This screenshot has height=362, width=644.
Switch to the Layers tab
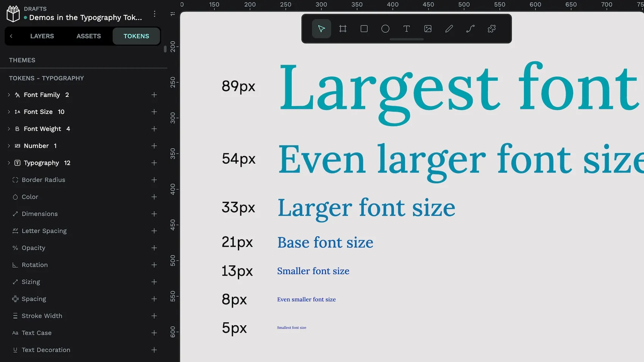coord(42,36)
